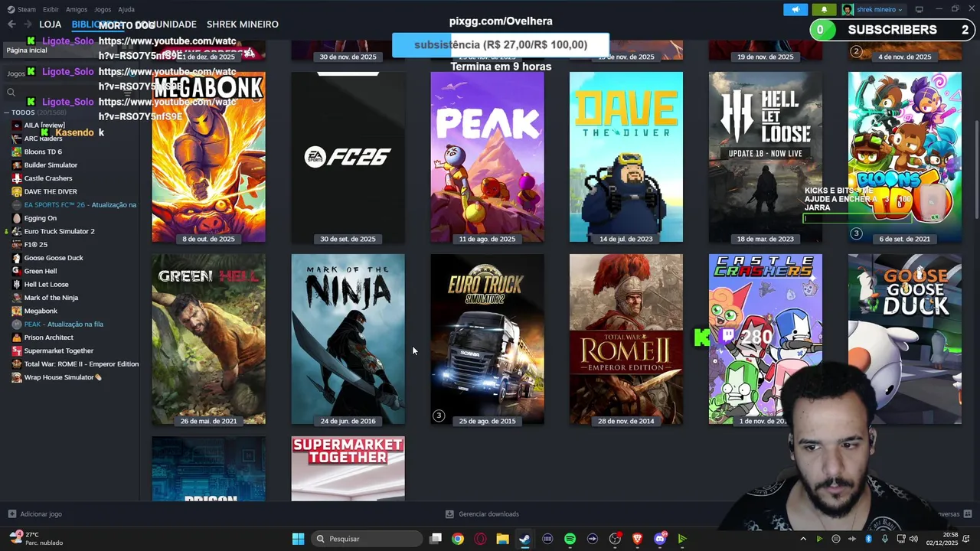Select Wrap House Simulator sidebar entry
Image resolution: width=980 pixels, height=551 pixels.
[61, 377]
